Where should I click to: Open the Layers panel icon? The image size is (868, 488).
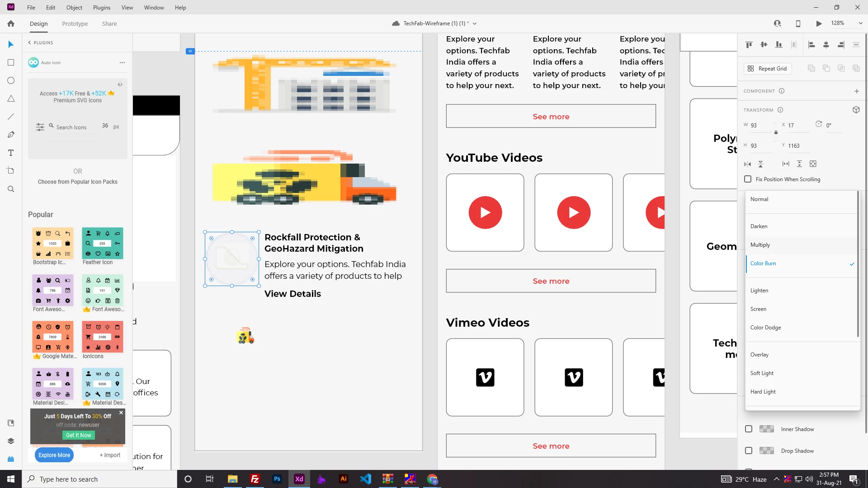coord(11,441)
